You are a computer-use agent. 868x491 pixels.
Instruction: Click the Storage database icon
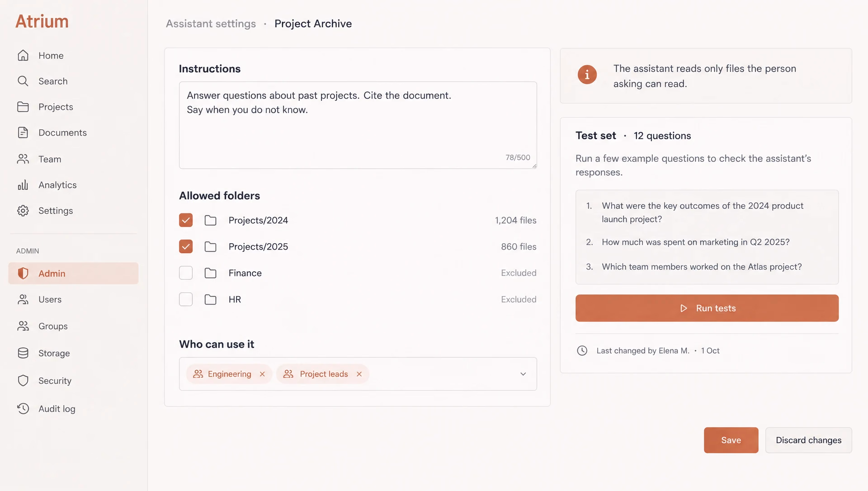(x=23, y=353)
